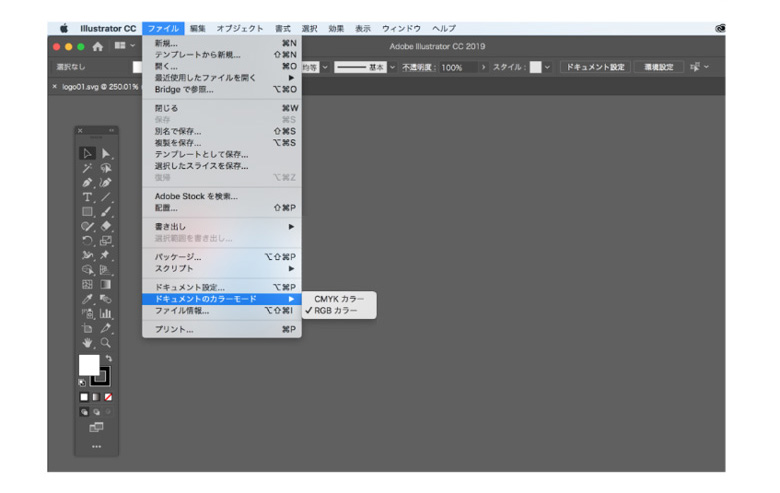780x493 pixels.
Task: Enable Draw Normal mode
Action: click(84, 412)
